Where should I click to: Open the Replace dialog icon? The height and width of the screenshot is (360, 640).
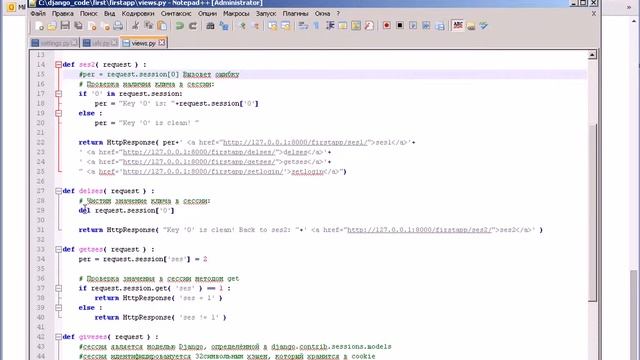pos(224,26)
